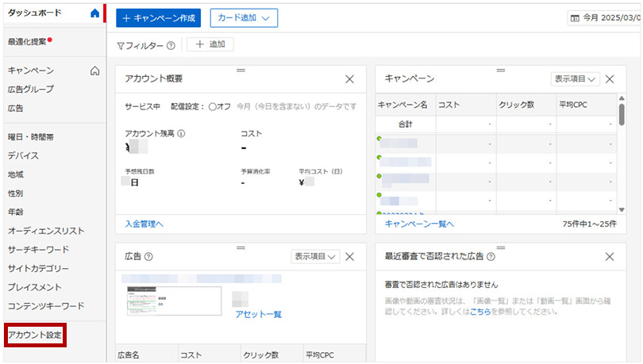Click クリック数 header in 広告 card table
The height and width of the screenshot is (364, 643).
[x=261, y=355]
